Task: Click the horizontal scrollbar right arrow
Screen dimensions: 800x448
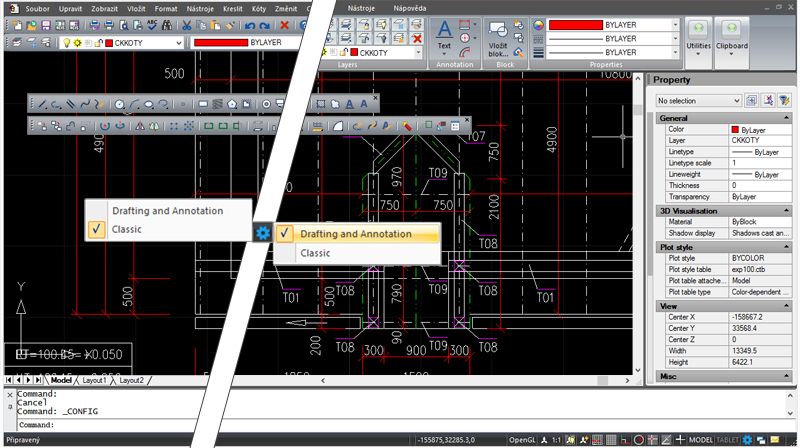Action: pos(628,381)
